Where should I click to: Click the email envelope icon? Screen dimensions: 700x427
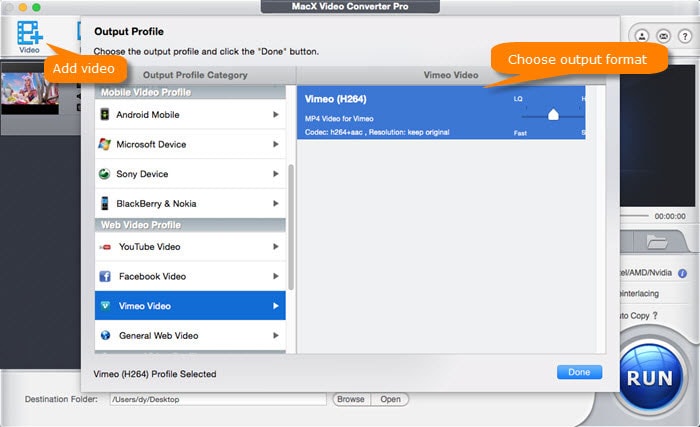tap(663, 36)
